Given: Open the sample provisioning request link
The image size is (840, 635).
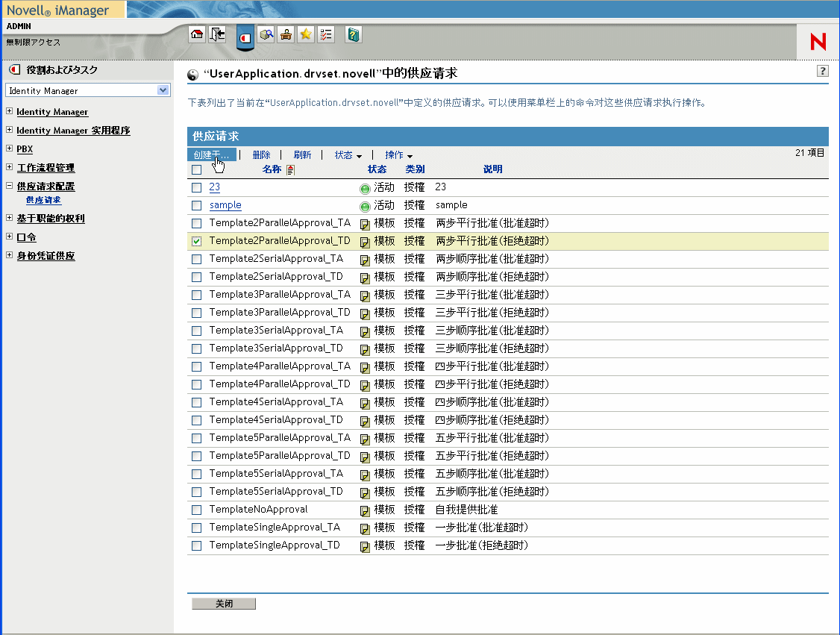Looking at the screenshot, I should (225, 205).
